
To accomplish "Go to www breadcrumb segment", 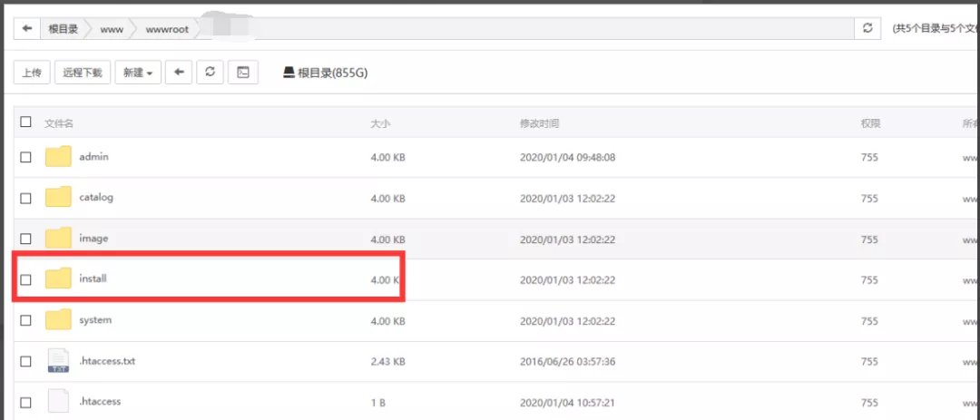I will point(112,29).
